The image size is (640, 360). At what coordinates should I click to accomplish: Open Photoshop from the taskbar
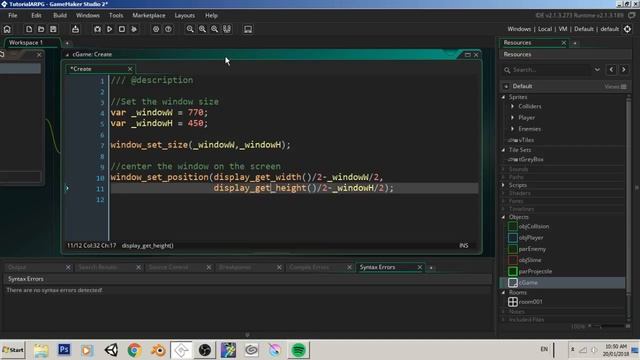pyautogui.click(x=64, y=350)
